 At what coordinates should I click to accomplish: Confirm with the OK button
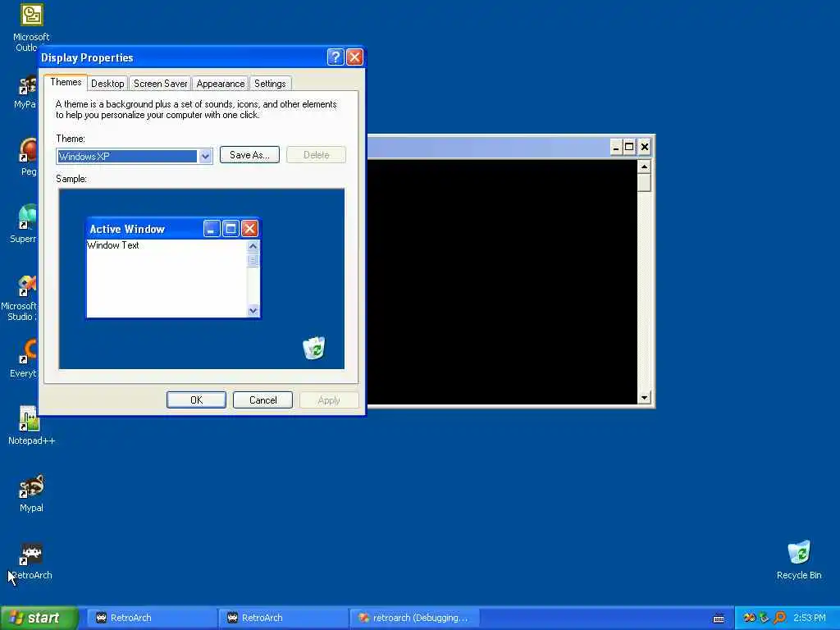tap(197, 400)
